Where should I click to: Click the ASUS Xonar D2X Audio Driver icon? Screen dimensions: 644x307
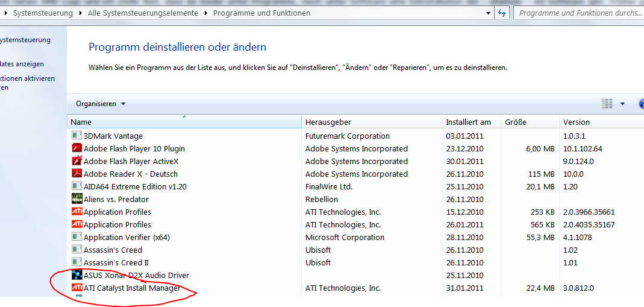click(77, 276)
